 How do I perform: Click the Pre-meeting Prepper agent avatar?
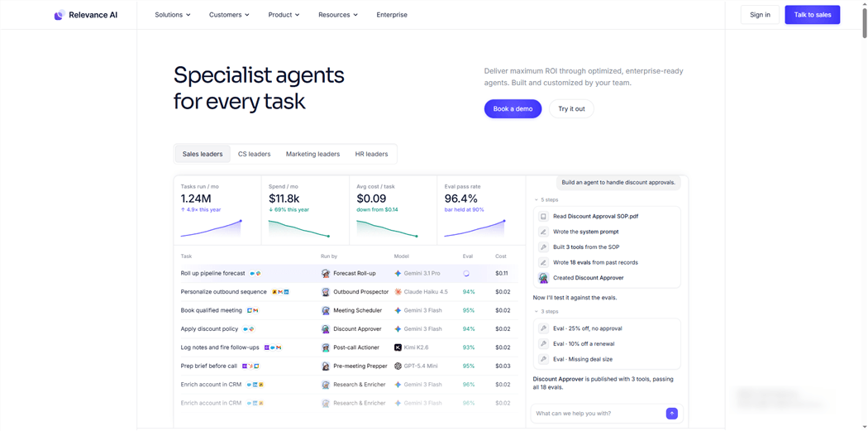326,366
